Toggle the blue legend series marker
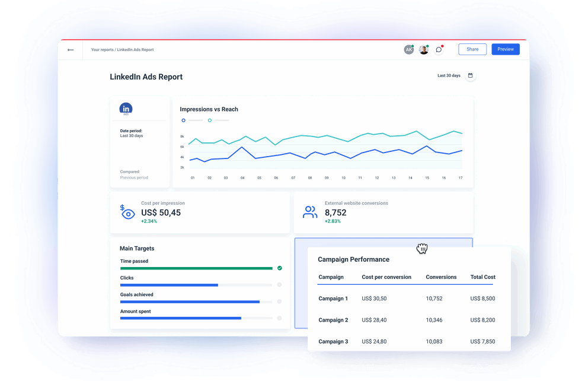Viewport: 588px width, 381px height. pyautogui.click(x=184, y=120)
